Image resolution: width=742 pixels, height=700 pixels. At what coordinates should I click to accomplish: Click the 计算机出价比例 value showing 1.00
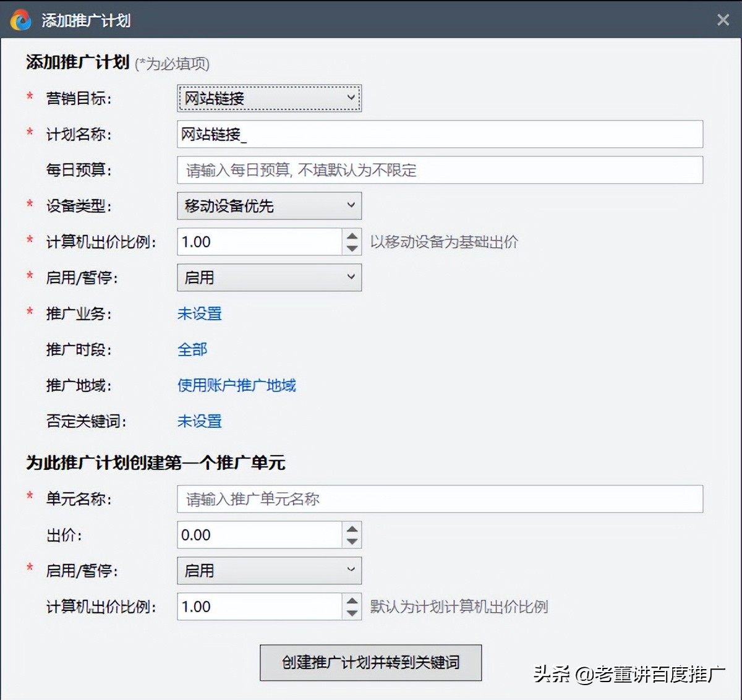pyautogui.click(x=260, y=242)
